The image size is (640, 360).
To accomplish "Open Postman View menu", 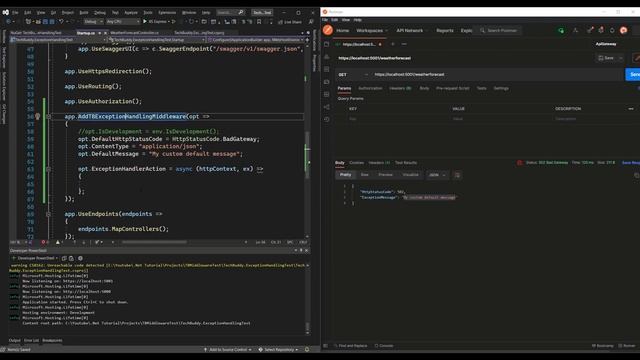I will [x=346, y=20].
